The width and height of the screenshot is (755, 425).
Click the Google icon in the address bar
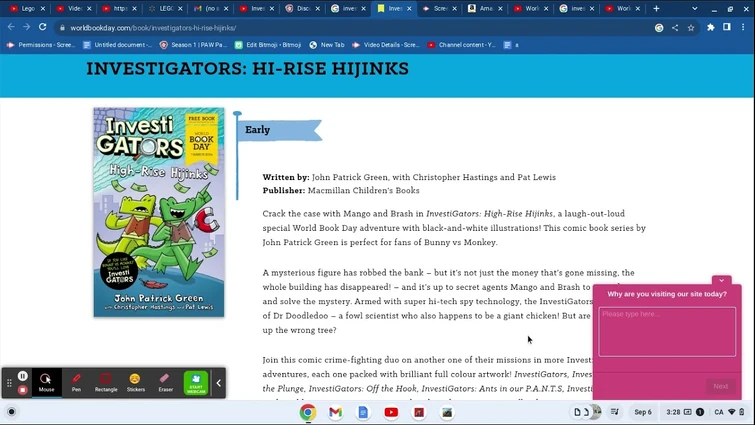point(659,28)
